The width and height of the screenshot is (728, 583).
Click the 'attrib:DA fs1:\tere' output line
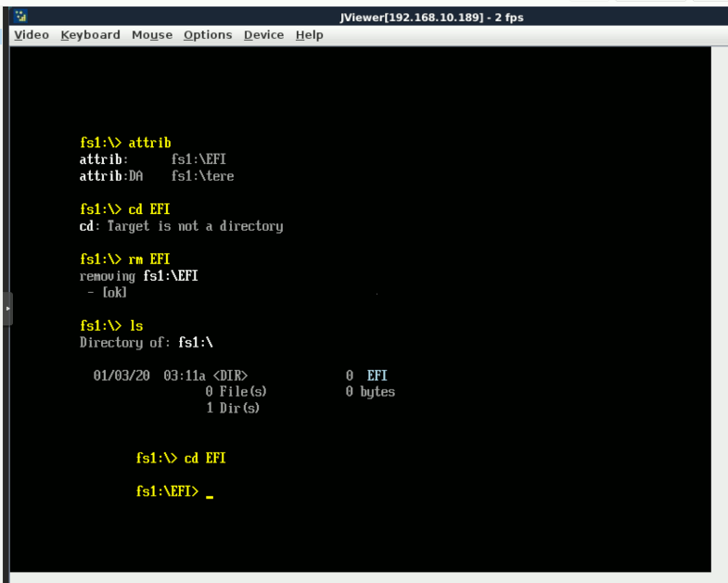click(157, 176)
